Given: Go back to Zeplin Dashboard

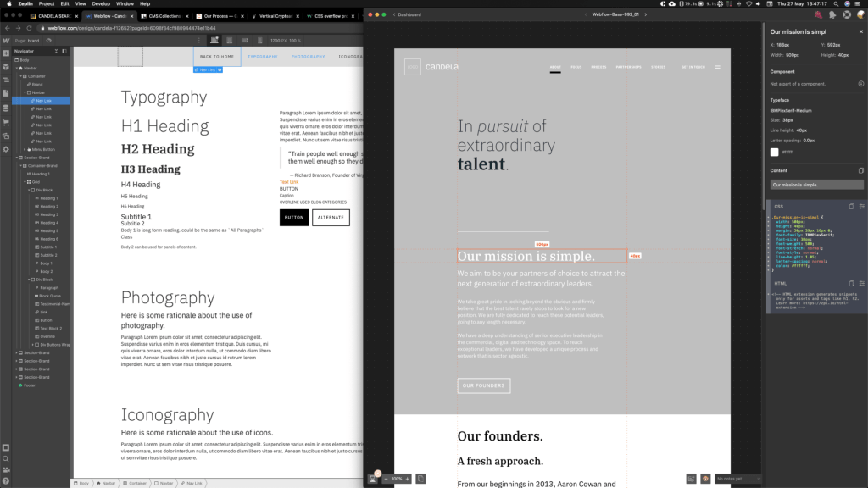Looking at the screenshot, I should tap(408, 14).
